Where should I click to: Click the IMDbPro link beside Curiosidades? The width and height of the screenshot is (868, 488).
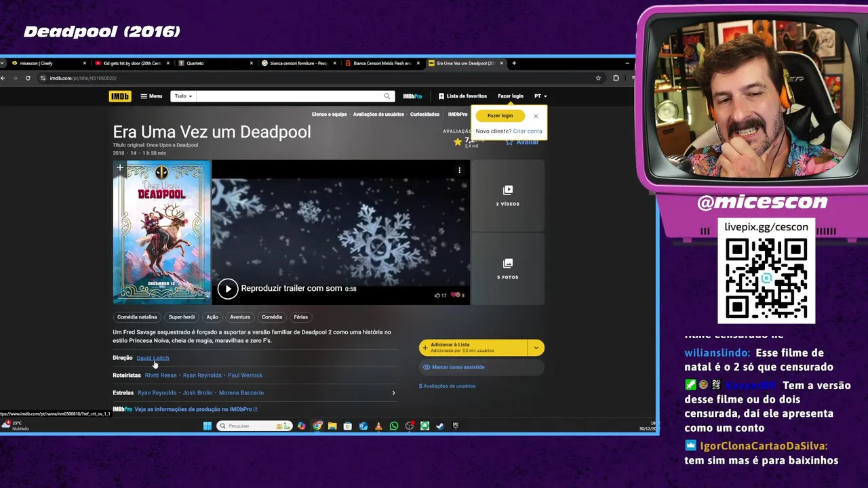coord(458,115)
